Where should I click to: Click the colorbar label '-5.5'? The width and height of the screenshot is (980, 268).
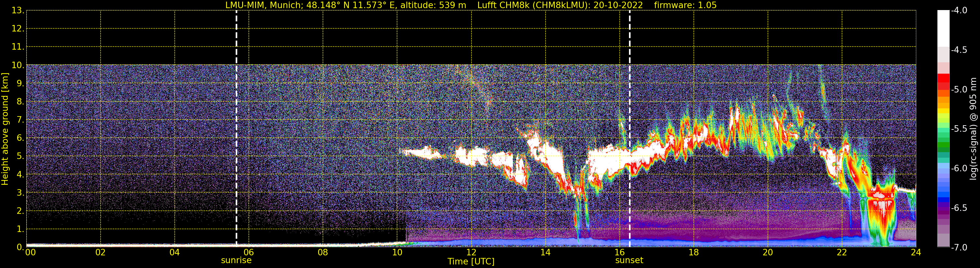click(x=959, y=129)
